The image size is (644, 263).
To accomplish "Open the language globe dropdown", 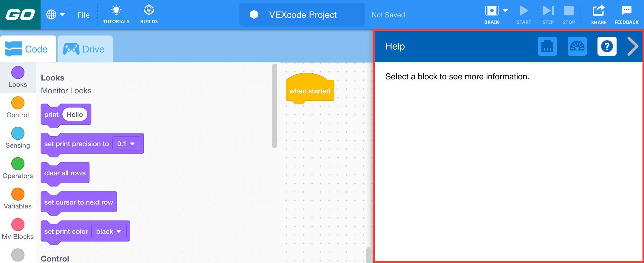I will click(55, 14).
